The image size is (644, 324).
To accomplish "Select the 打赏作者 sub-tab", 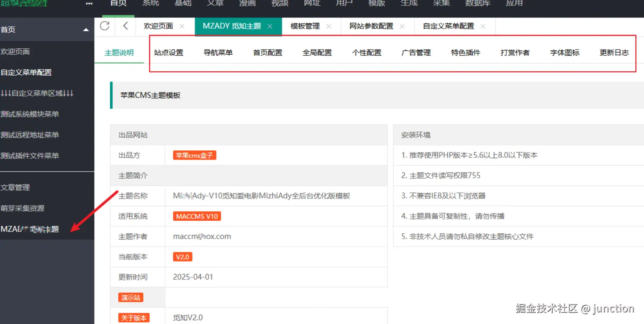I will (515, 53).
